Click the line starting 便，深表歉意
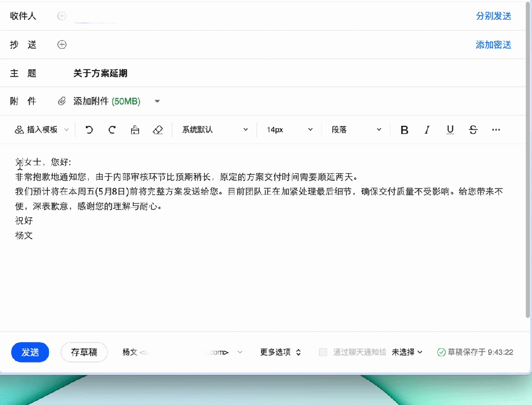 point(88,206)
